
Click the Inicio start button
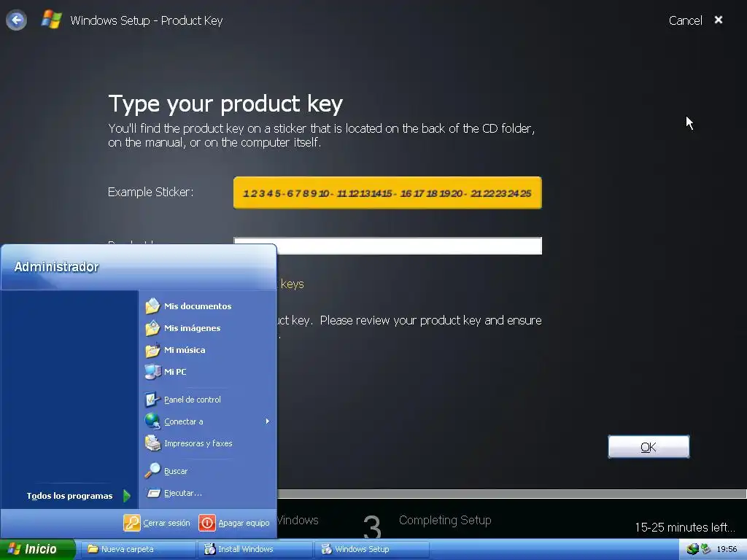click(37, 549)
